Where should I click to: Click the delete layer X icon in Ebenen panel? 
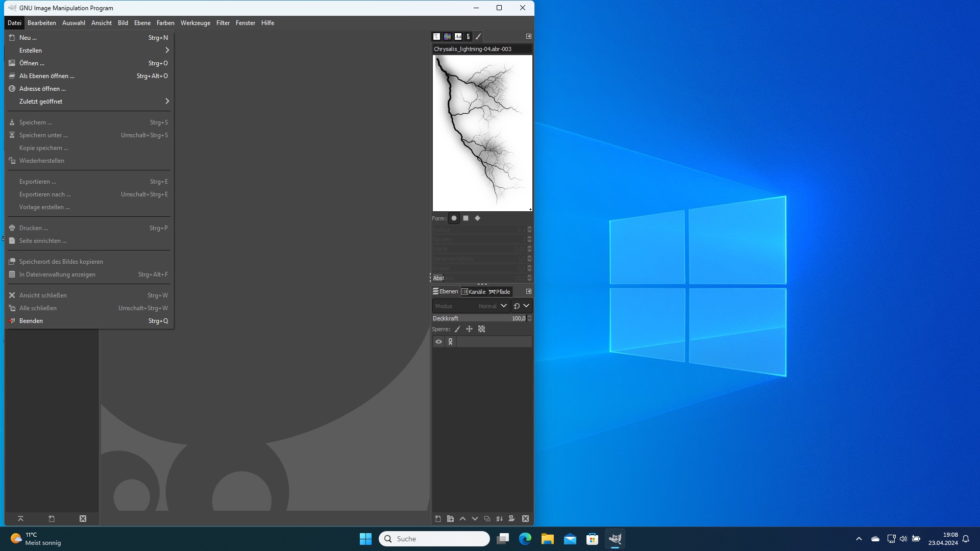(525, 519)
